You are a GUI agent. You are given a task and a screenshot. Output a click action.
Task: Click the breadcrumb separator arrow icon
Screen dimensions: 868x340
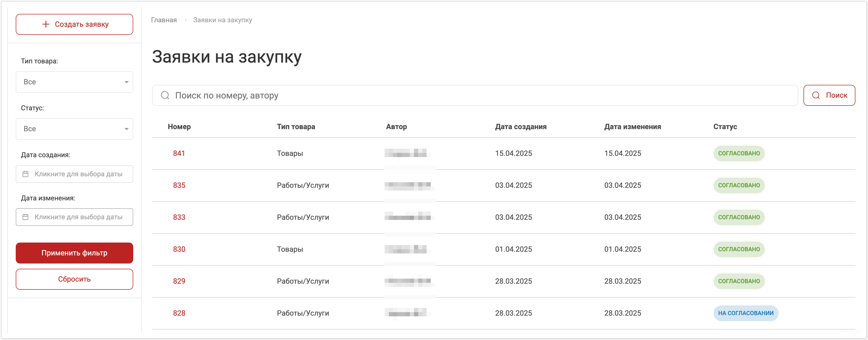pyautogui.click(x=185, y=20)
